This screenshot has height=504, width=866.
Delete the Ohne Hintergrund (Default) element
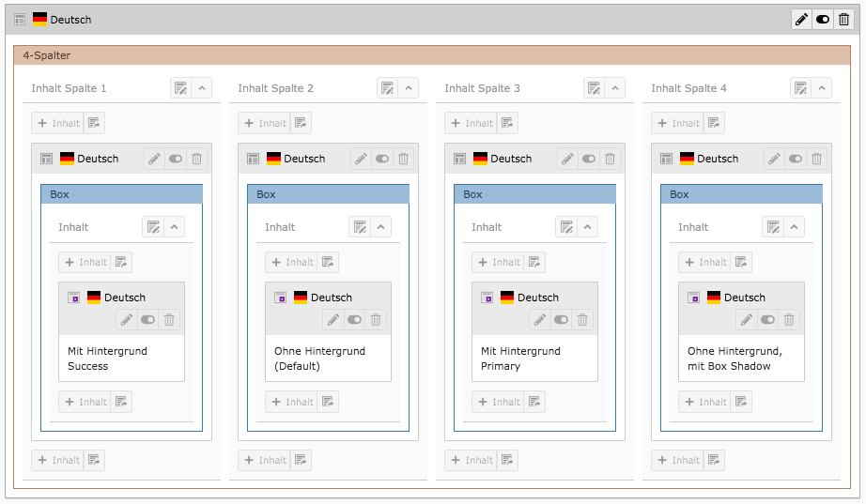pyautogui.click(x=376, y=320)
